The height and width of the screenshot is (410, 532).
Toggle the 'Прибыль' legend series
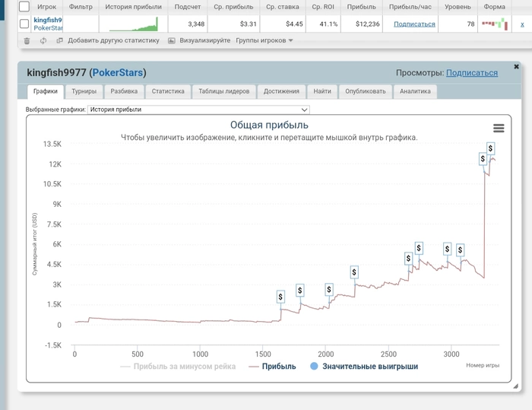272,367
